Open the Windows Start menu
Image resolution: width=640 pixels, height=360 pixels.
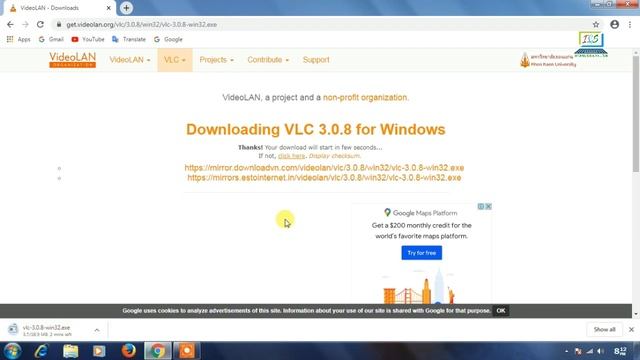tap(12, 351)
